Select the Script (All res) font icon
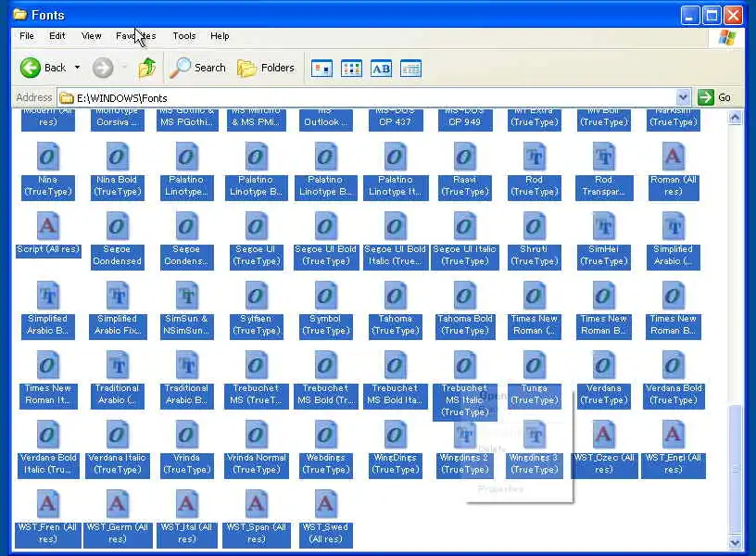The image size is (756, 556). (48, 227)
